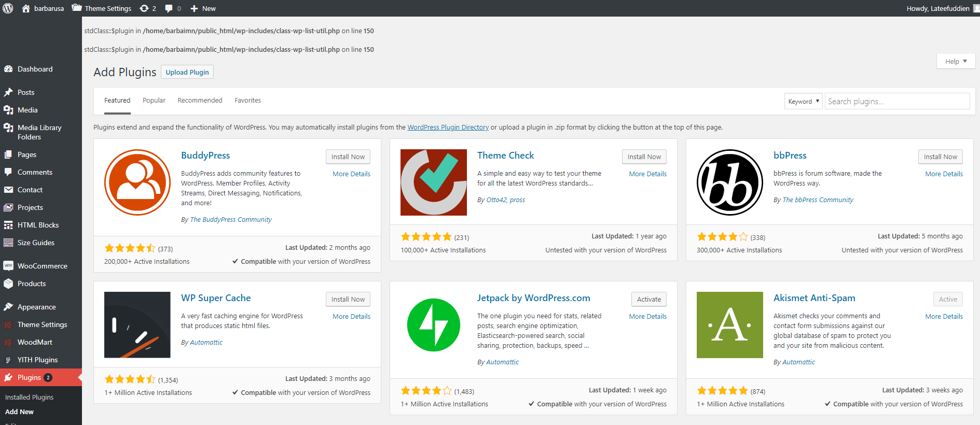Viewport: 980px width, 425px height.
Task: Click the Contact envelope icon
Action: (8, 190)
